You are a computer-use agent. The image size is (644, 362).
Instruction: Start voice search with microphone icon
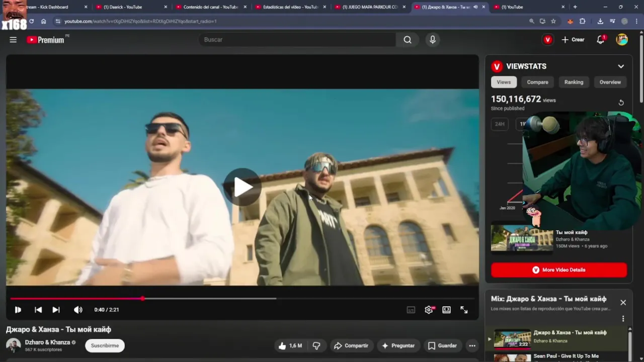[x=433, y=40]
